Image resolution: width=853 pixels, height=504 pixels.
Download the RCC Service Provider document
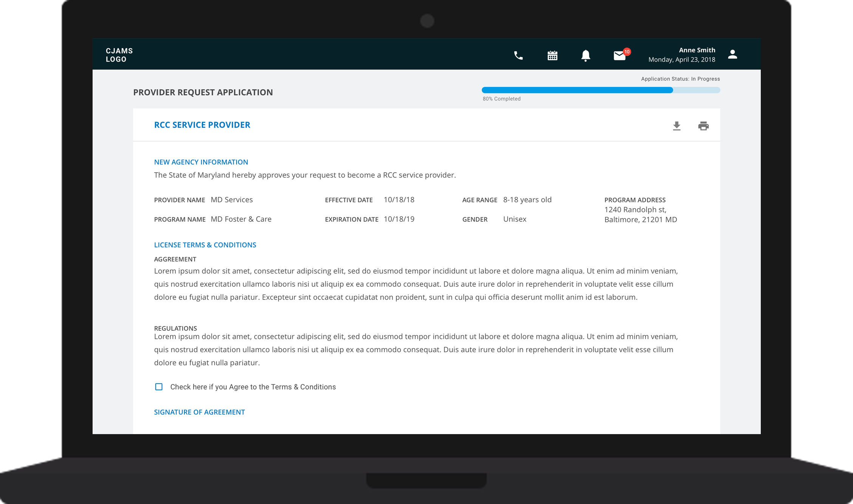tap(677, 126)
